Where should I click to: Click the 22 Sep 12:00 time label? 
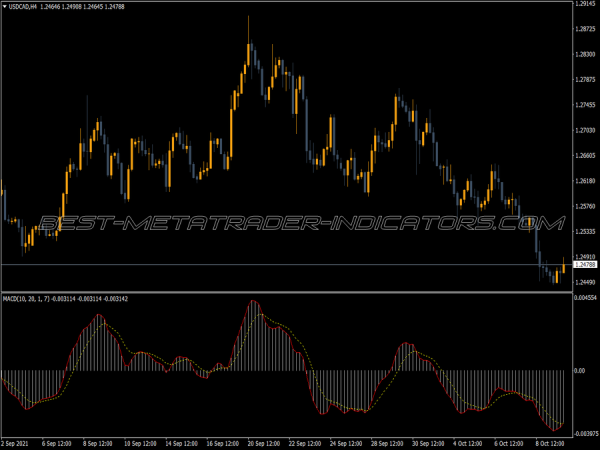[305, 443]
